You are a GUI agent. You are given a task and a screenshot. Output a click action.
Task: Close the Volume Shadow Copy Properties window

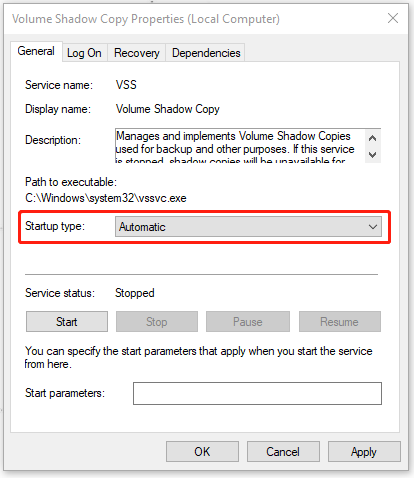pyautogui.click(x=393, y=18)
